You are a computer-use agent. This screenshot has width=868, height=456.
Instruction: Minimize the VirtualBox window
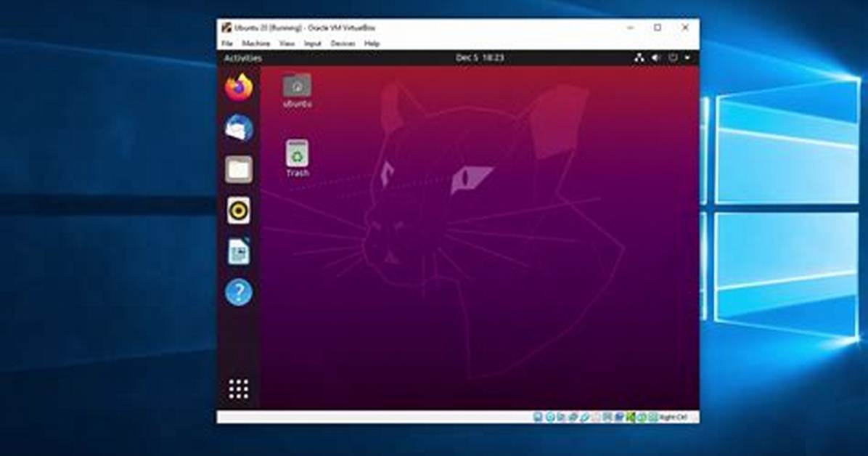(x=631, y=27)
